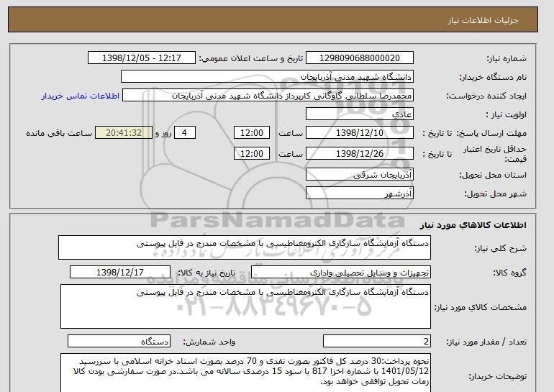The height and width of the screenshot is (392, 554).
Task: Click the response deadline time field 12:00
Action: pyautogui.click(x=252, y=133)
